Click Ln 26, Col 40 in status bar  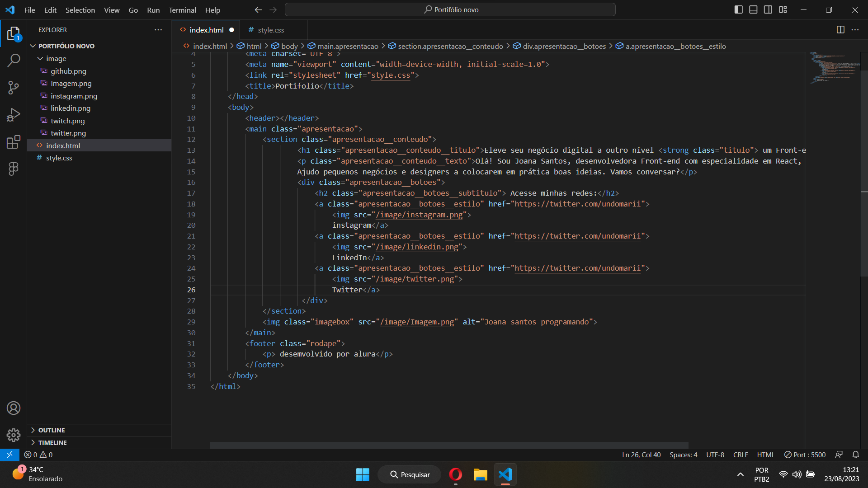click(x=641, y=455)
